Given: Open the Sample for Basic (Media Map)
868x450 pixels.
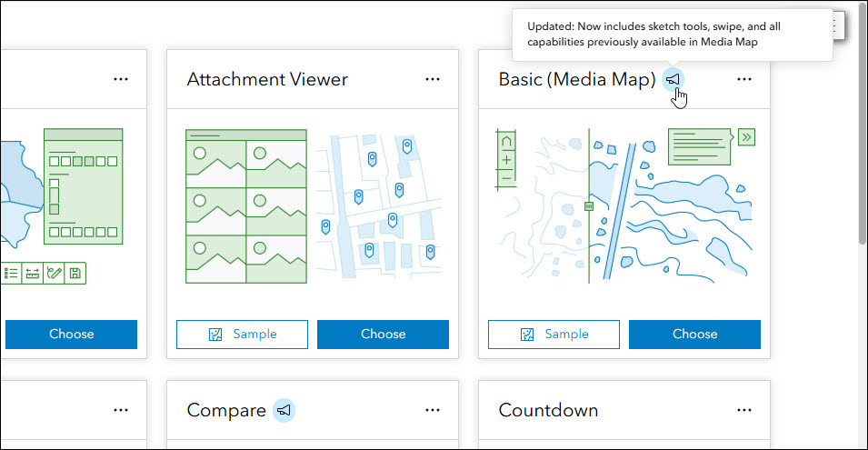Looking at the screenshot, I should pos(554,335).
